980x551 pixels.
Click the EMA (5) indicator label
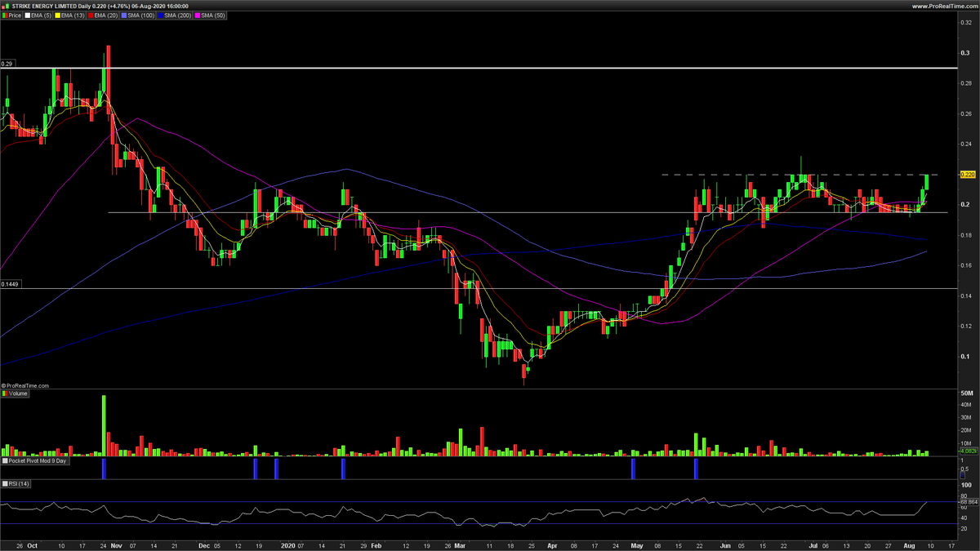(x=40, y=15)
